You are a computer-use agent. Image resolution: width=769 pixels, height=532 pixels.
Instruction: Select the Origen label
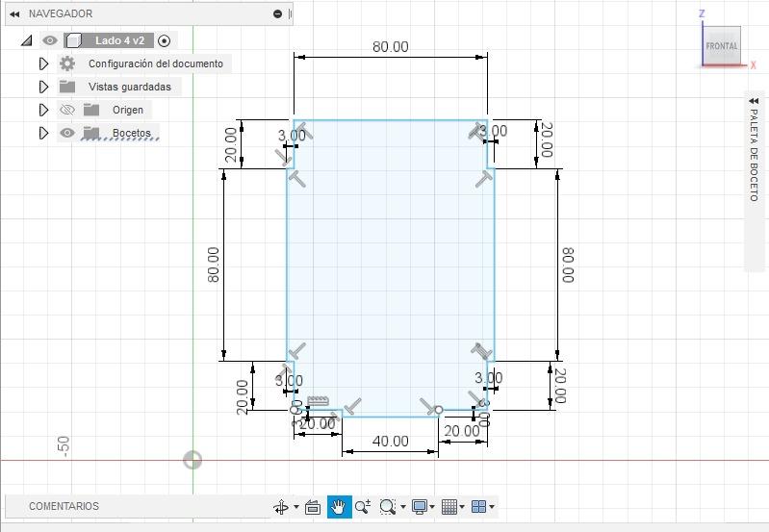coord(128,110)
